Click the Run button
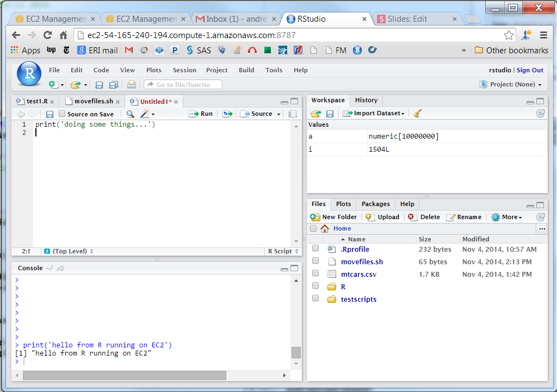Screen dimensions: 557x392 (201, 114)
